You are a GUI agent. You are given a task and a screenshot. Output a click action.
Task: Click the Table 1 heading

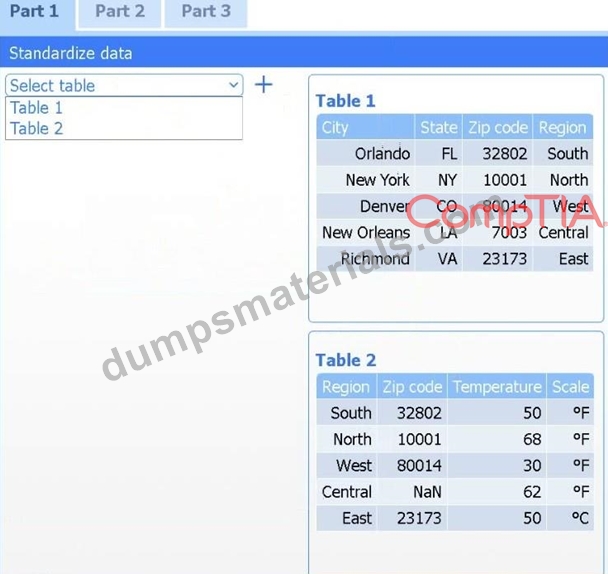point(345,101)
